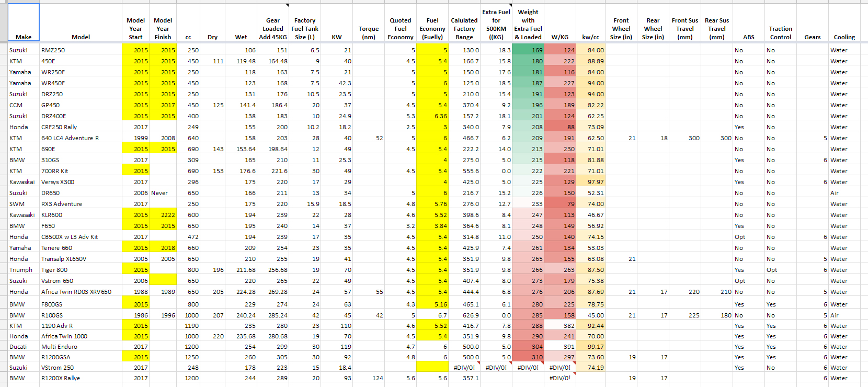Click the Tenere 660 model cell
868x387 pixels.
(x=81, y=248)
